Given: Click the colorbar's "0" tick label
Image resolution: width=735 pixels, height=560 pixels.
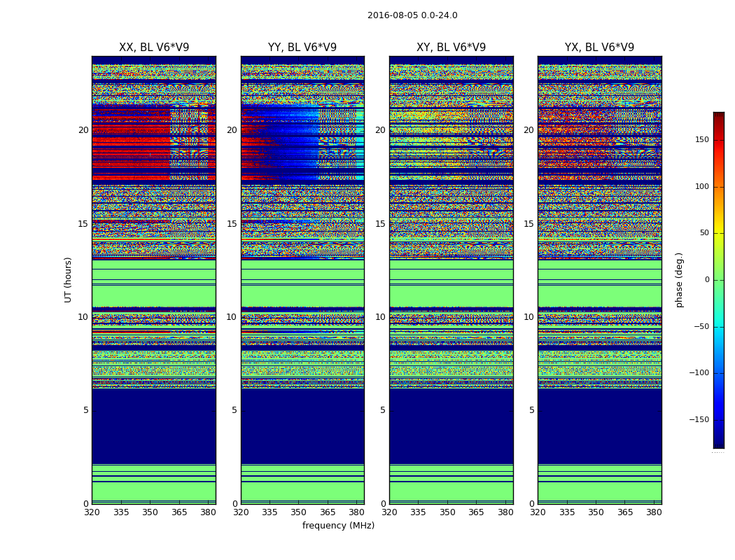Looking at the screenshot, I should coord(707,280).
